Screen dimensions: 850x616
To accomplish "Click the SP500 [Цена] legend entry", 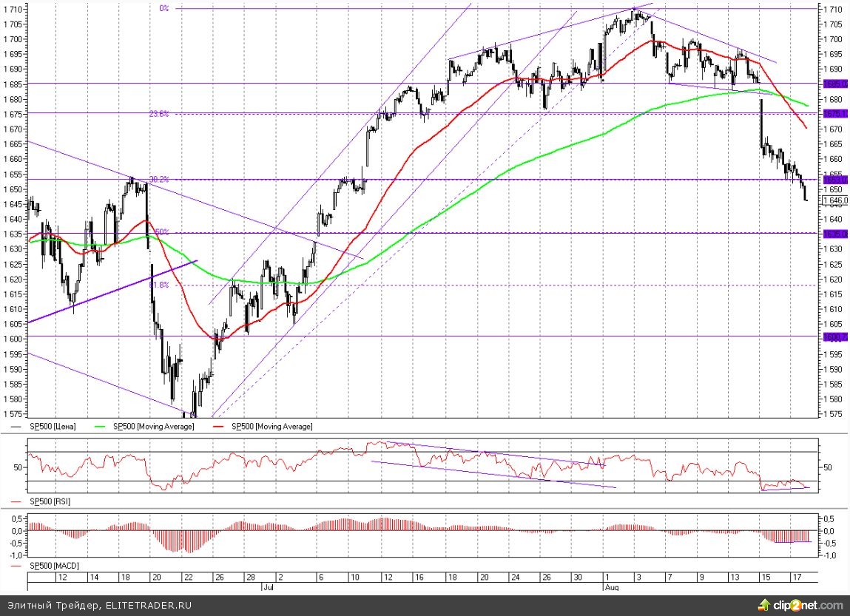I will coord(52,427).
